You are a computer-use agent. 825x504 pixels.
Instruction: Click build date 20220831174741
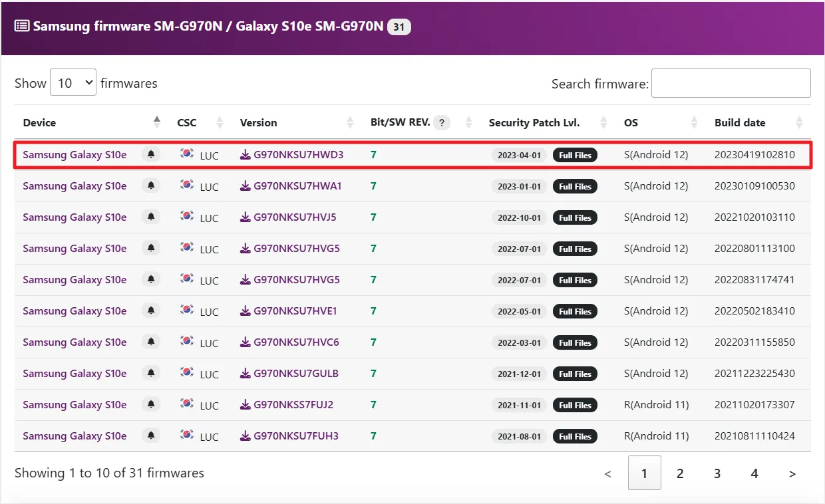[754, 279]
